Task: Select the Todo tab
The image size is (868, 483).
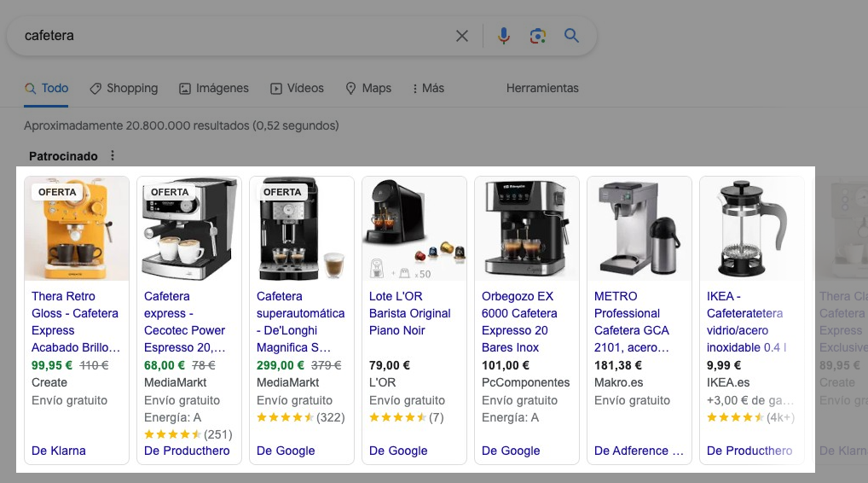Action: tap(47, 88)
